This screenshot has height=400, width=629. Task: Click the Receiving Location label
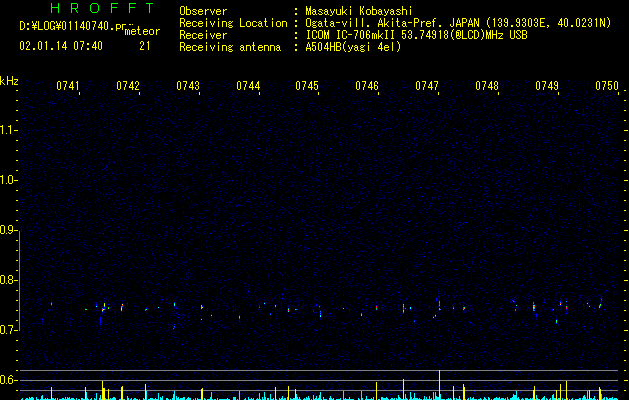point(233,23)
